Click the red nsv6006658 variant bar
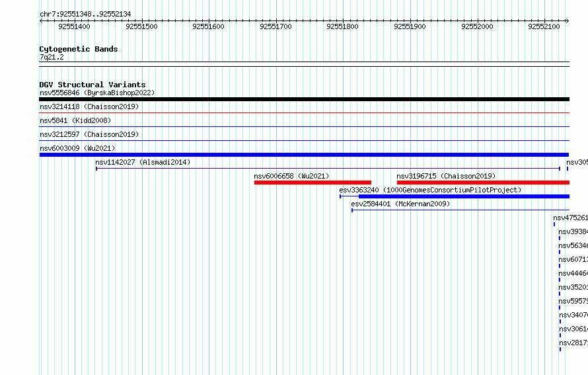The image size is (588, 375). 312,183
